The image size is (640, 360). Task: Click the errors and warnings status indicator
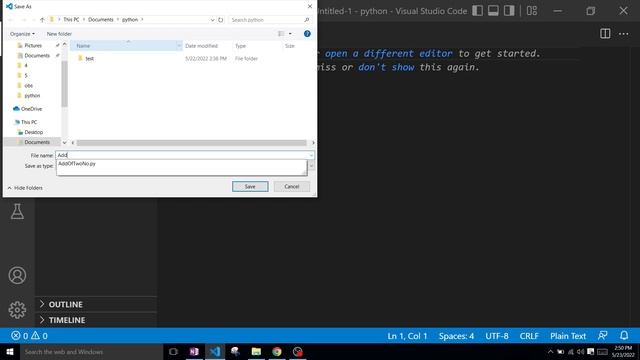click(29, 336)
